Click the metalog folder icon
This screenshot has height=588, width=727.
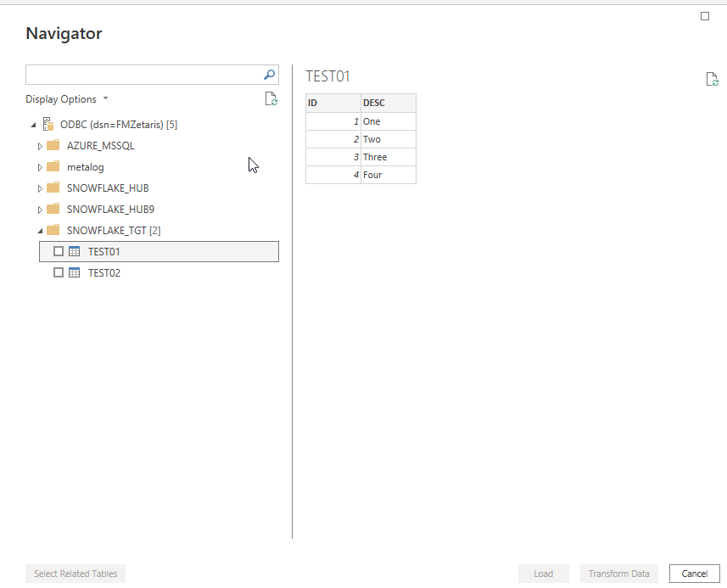[x=53, y=166]
